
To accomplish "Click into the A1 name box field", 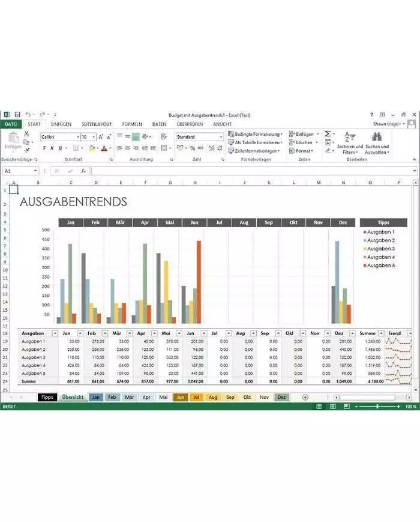I will point(18,171).
